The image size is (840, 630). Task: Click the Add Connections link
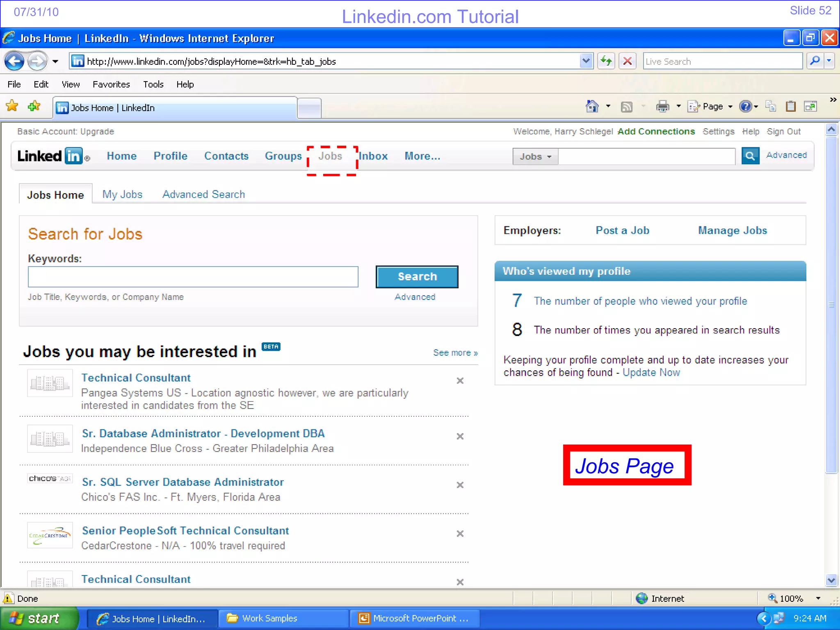[656, 132]
